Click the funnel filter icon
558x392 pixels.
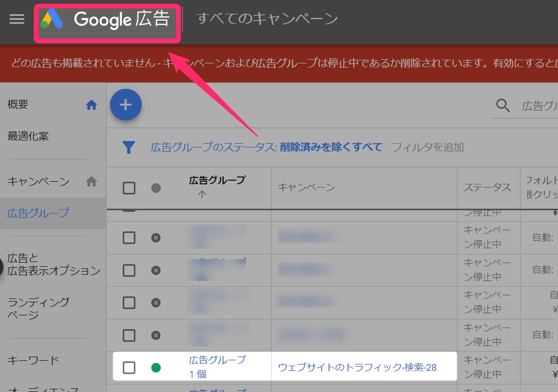(129, 147)
